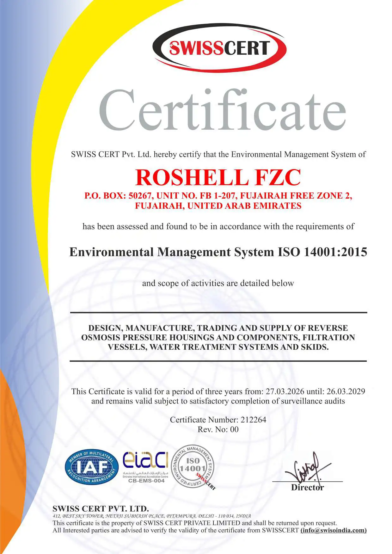Image resolution: width=392 pixels, height=554 pixels.
Task: Click the FUJAIRAH, UNITED ARAB EMIRATES line
Action: (218, 206)
